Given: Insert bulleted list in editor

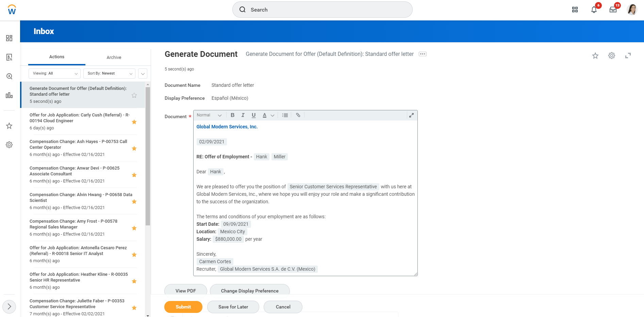Looking at the screenshot, I should tap(285, 115).
